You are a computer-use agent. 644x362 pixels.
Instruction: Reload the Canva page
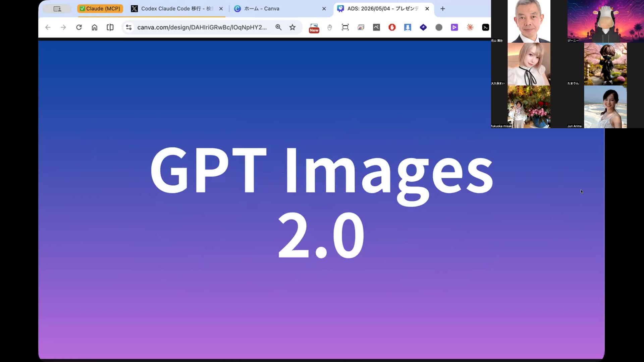pyautogui.click(x=79, y=27)
